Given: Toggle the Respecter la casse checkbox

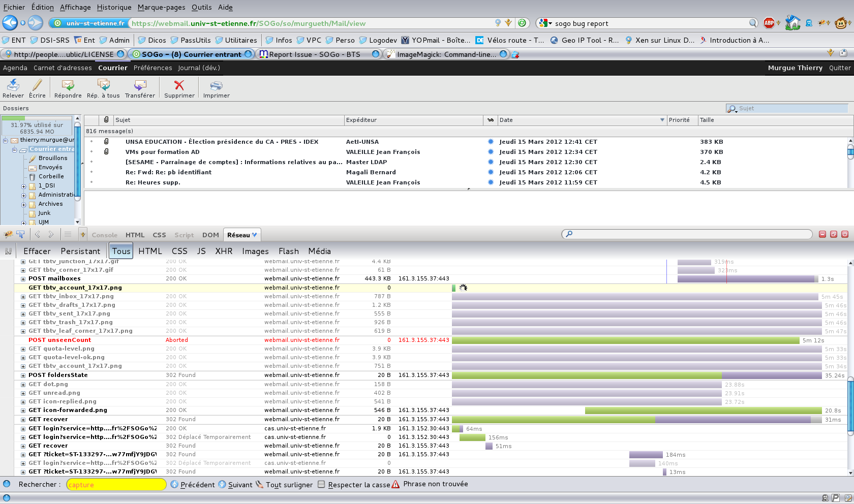Looking at the screenshot, I should 321,484.
